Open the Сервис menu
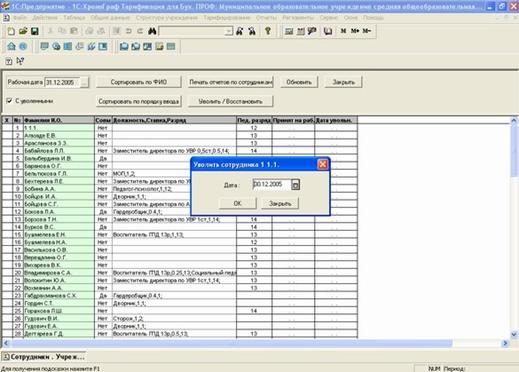 329,18
